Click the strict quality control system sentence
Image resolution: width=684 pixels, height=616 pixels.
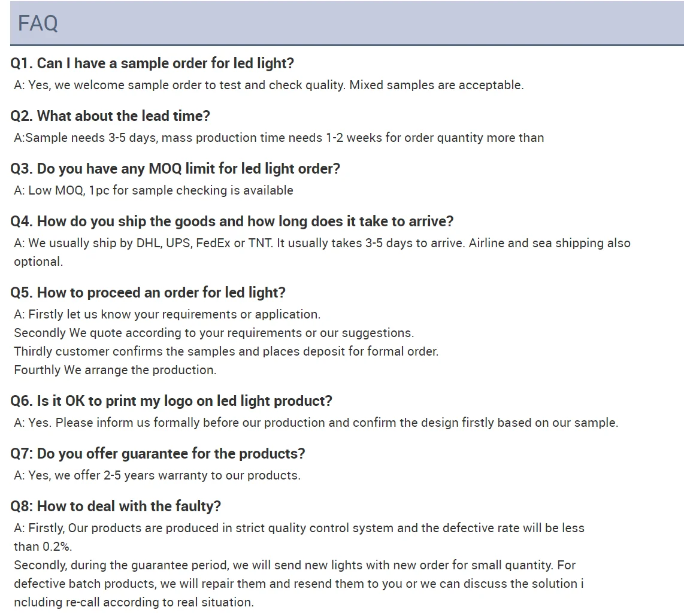coord(299,529)
